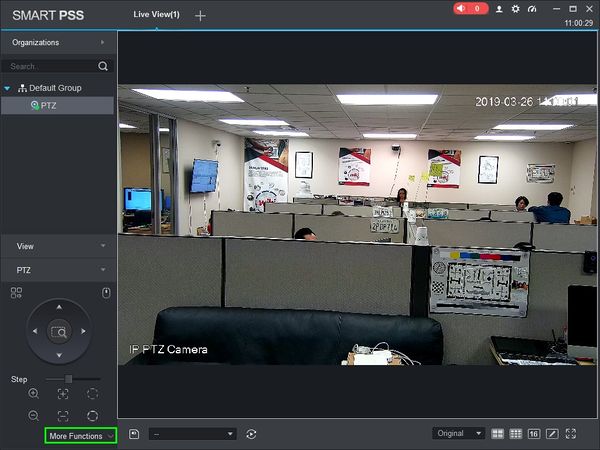Open the alarm notification red button
This screenshot has height=450, width=600.
471,8
